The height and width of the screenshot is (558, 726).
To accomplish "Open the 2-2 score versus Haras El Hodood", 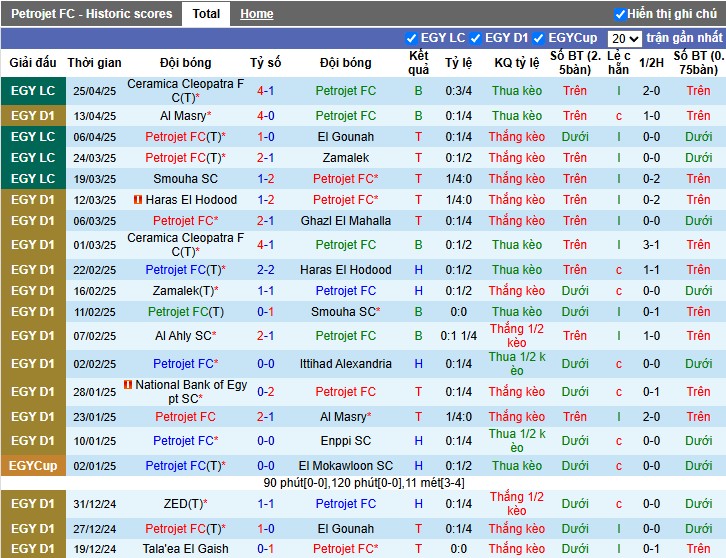I will click(x=266, y=270).
